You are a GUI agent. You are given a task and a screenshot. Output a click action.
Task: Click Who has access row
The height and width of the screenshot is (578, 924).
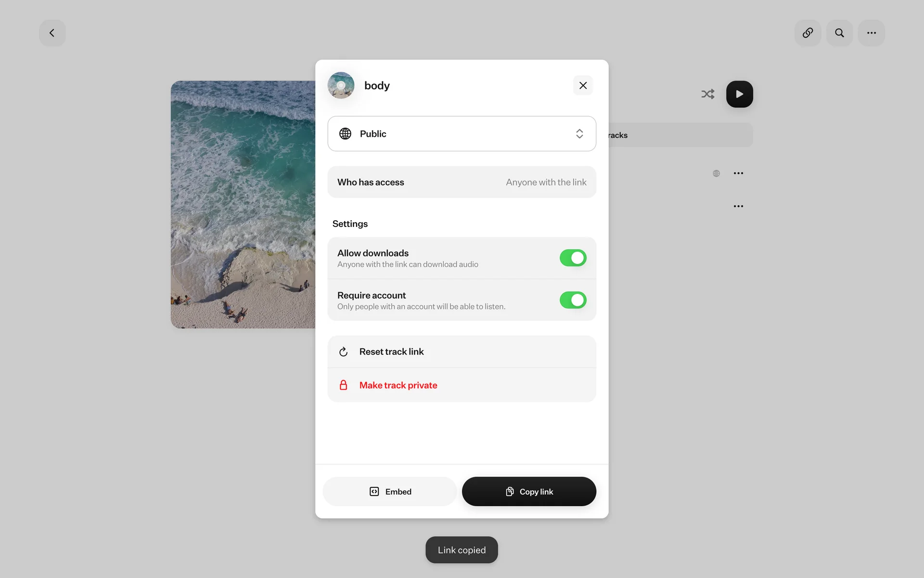(x=462, y=182)
